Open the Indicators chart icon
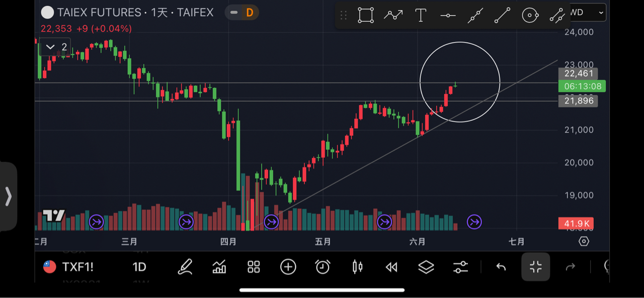 [x=219, y=266]
